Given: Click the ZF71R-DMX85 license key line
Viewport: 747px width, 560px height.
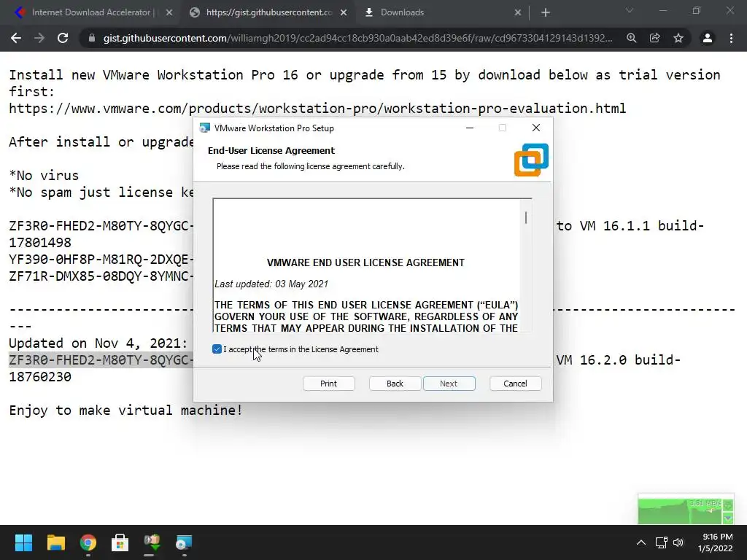Looking at the screenshot, I should pyautogui.click(x=101, y=276).
